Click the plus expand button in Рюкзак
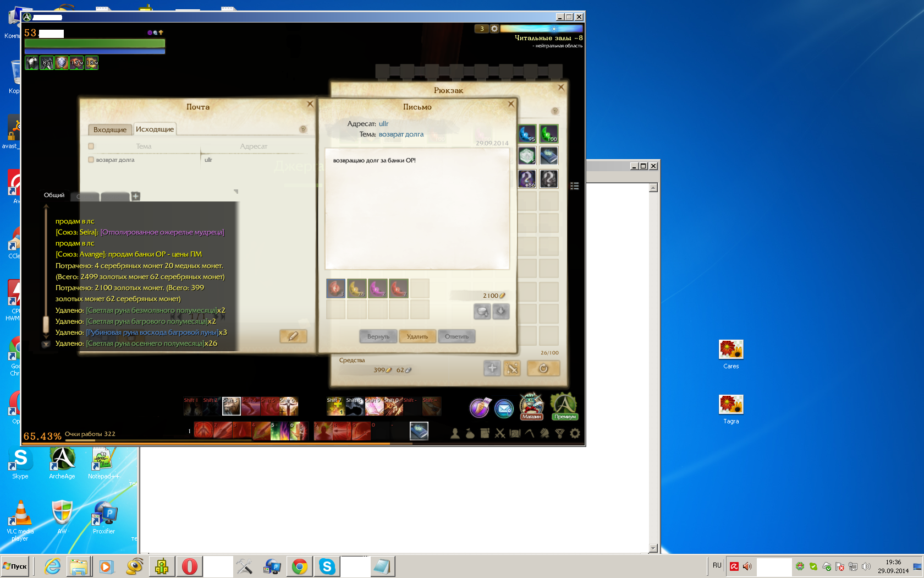Viewport: 924px width, 578px height. pos(492,368)
